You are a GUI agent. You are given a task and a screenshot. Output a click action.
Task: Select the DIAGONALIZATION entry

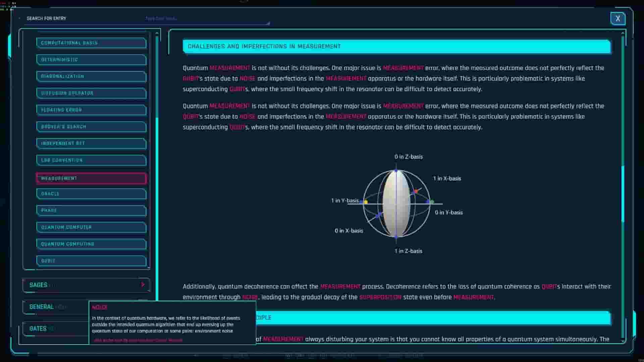pos(91,76)
